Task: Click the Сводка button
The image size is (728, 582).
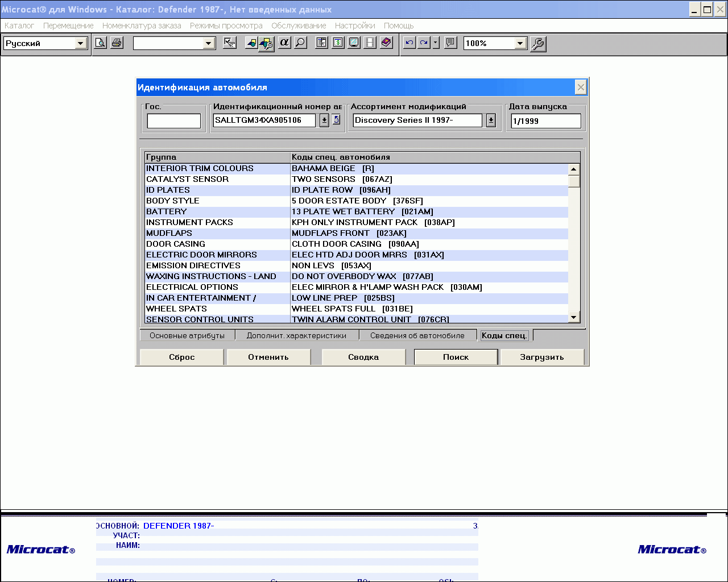Action: pyautogui.click(x=363, y=357)
